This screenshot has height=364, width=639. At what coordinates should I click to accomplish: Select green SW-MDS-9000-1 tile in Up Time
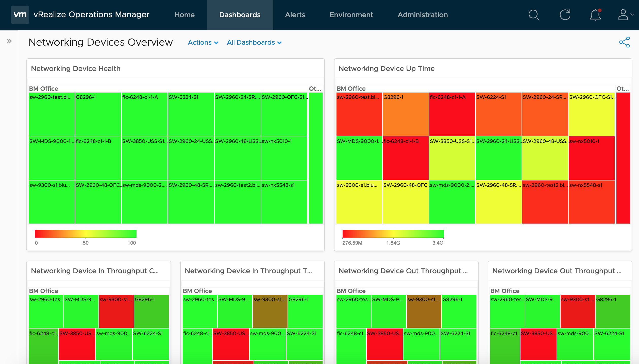pos(359,158)
